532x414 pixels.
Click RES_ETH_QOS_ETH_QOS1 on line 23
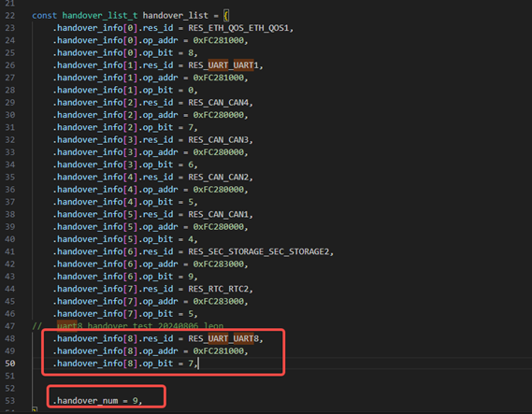pyautogui.click(x=238, y=28)
